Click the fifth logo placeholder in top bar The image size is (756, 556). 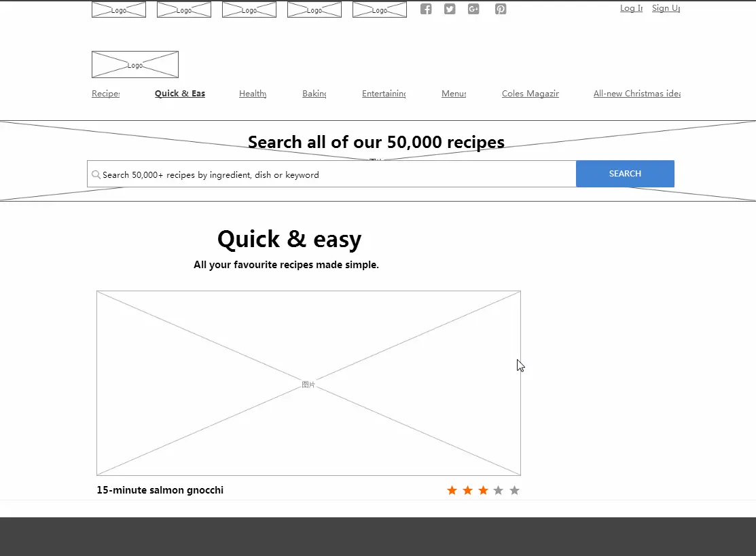click(380, 10)
